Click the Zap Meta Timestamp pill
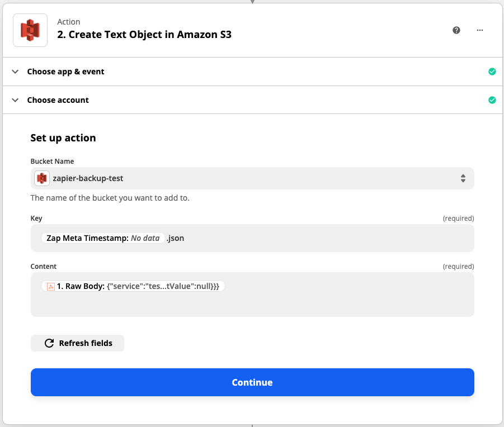Viewport: 504px width, 427px height. [103, 238]
